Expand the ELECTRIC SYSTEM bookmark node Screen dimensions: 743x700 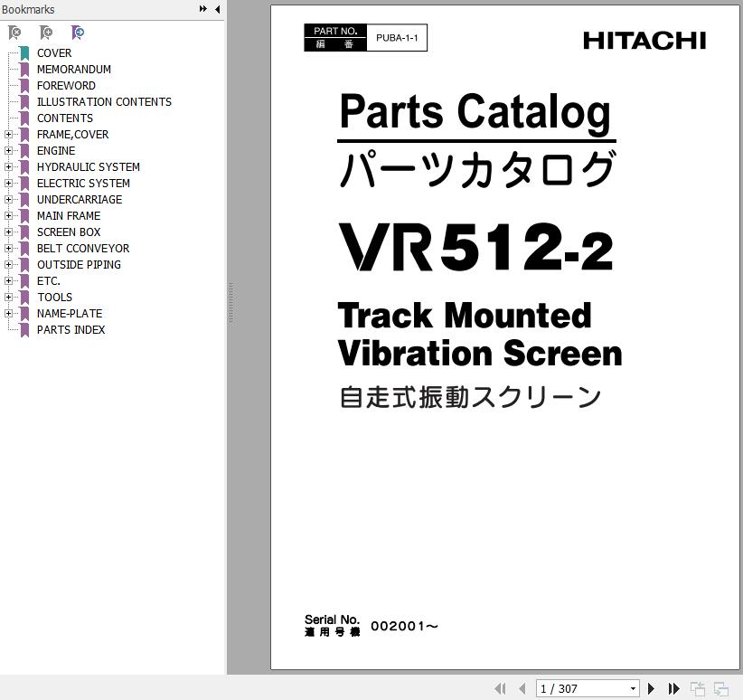click(8, 183)
